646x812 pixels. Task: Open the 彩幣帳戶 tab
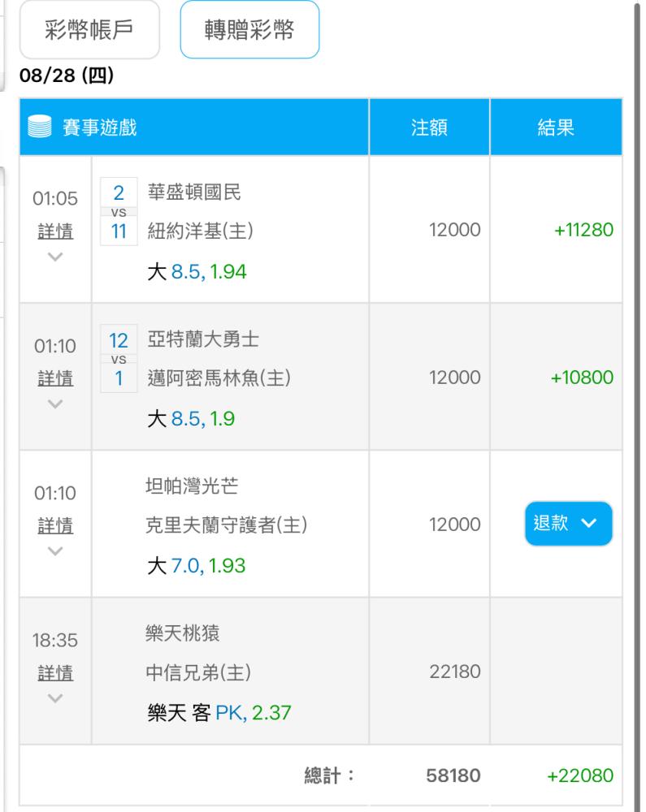(89, 29)
